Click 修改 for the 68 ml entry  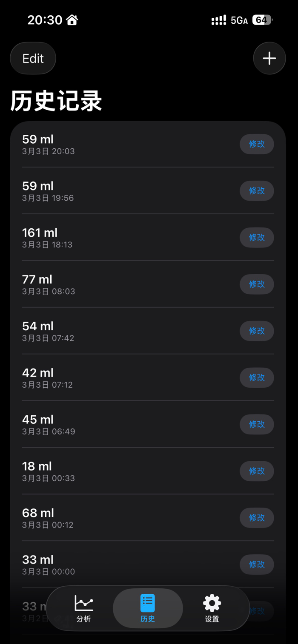[257, 518]
